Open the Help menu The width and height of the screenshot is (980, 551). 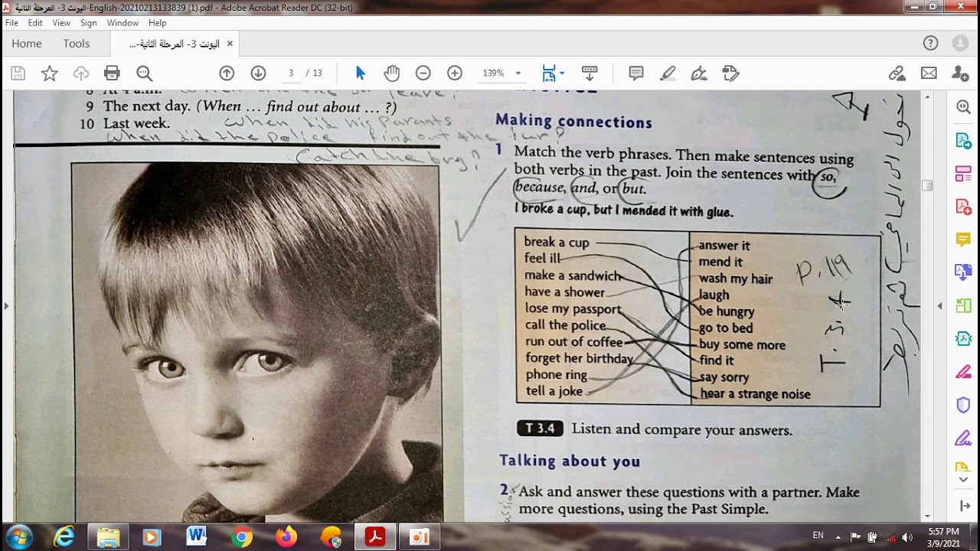click(158, 23)
